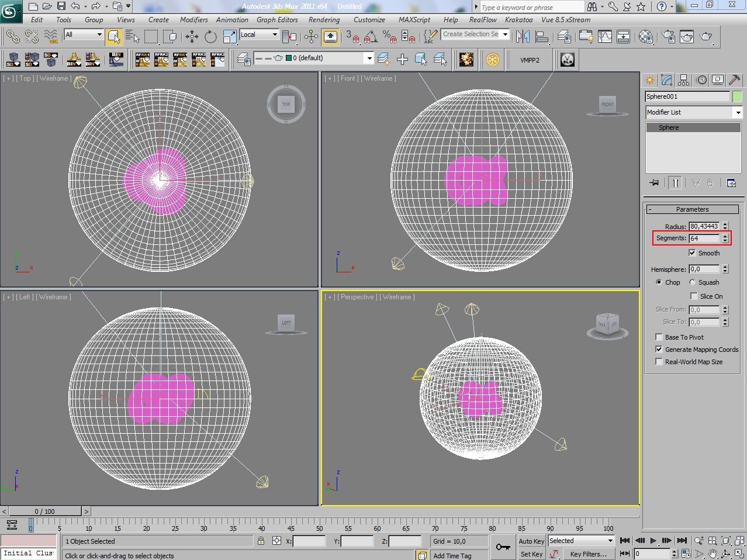Viewport: 747px width, 560px height.
Task: Open the Customize menu
Action: coord(369,20)
